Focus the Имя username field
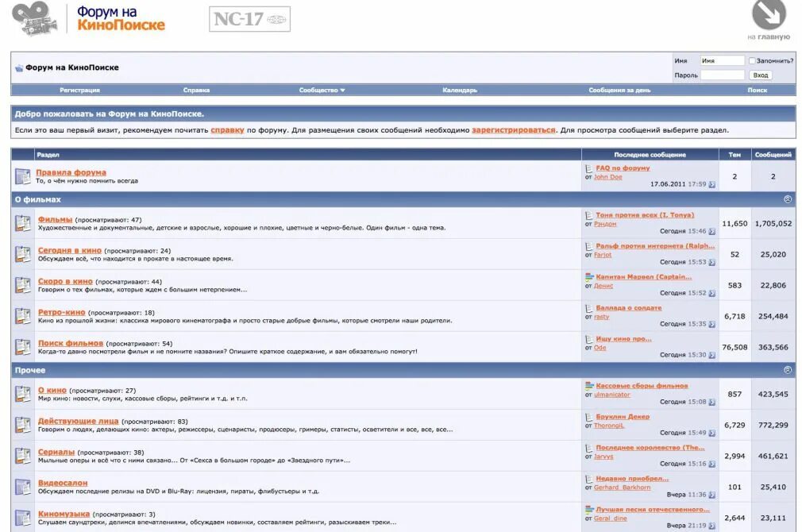The width and height of the screenshot is (802, 532). click(x=723, y=61)
